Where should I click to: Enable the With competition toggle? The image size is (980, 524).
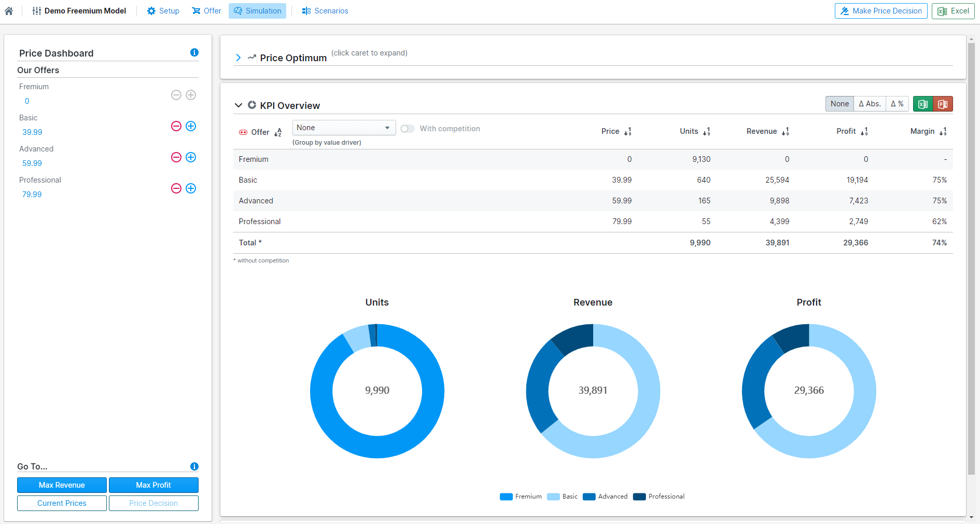(408, 129)
